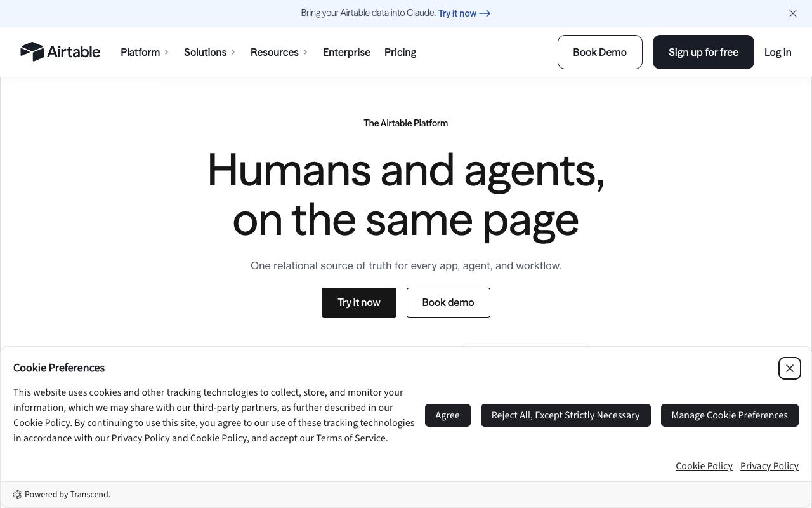The image size is (812, 508).
Task: Expand the Solutions menu
Action: point(209,52)
